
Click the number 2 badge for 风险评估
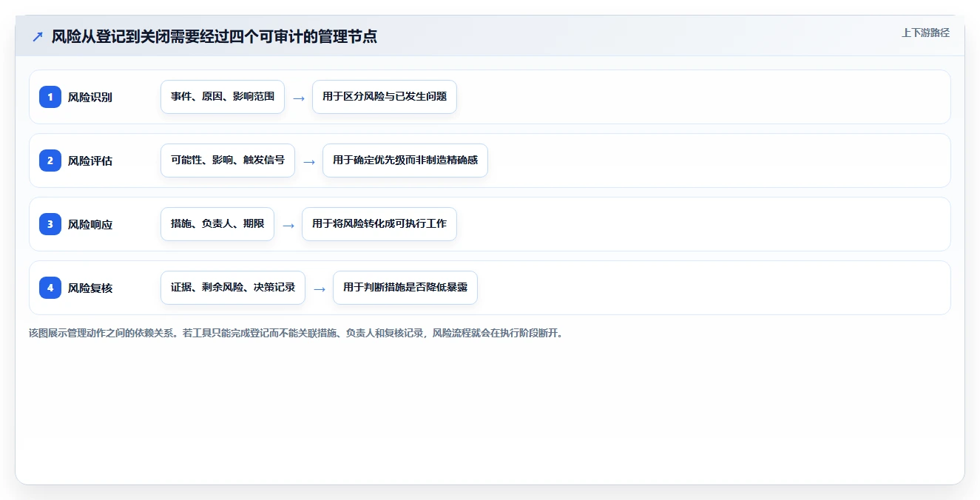point(50,161)
